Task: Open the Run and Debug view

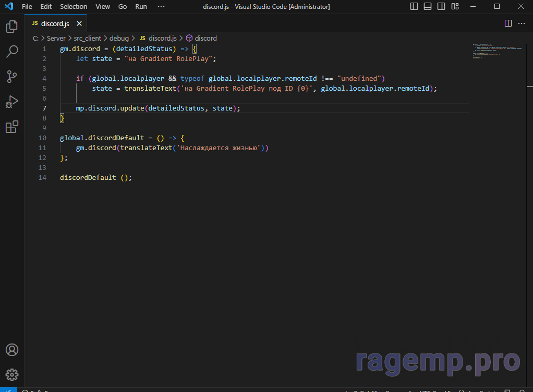Action: (12, 102)
